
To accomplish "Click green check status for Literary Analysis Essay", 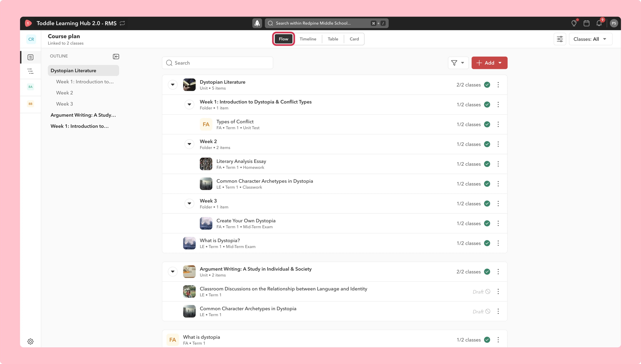I will pyautogui.click(x=487, y=164).
